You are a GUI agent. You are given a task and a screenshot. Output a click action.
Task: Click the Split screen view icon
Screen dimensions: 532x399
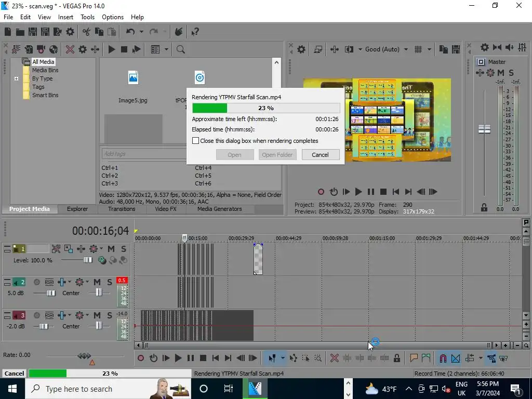click(x=349, y=49)
